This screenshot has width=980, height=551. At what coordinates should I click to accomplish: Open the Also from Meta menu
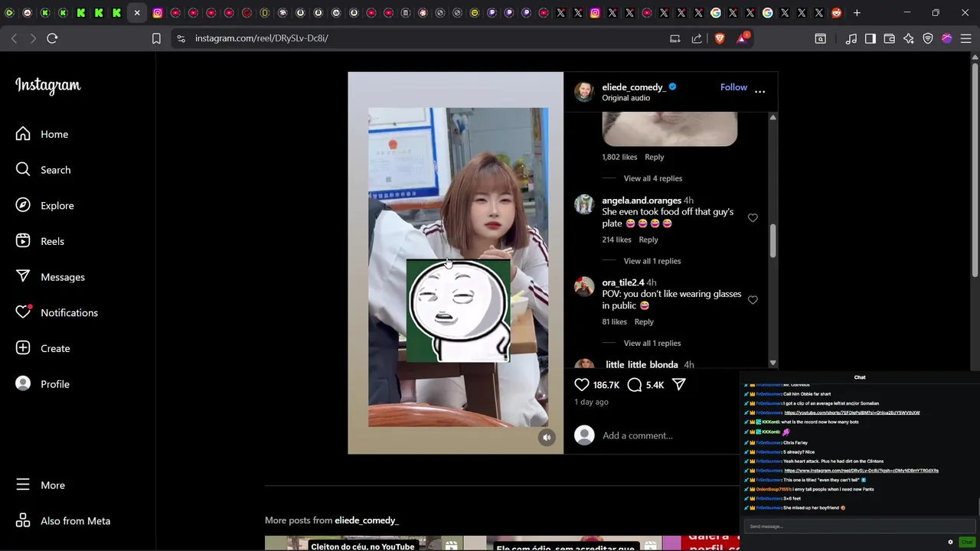[x=63, y=521]
